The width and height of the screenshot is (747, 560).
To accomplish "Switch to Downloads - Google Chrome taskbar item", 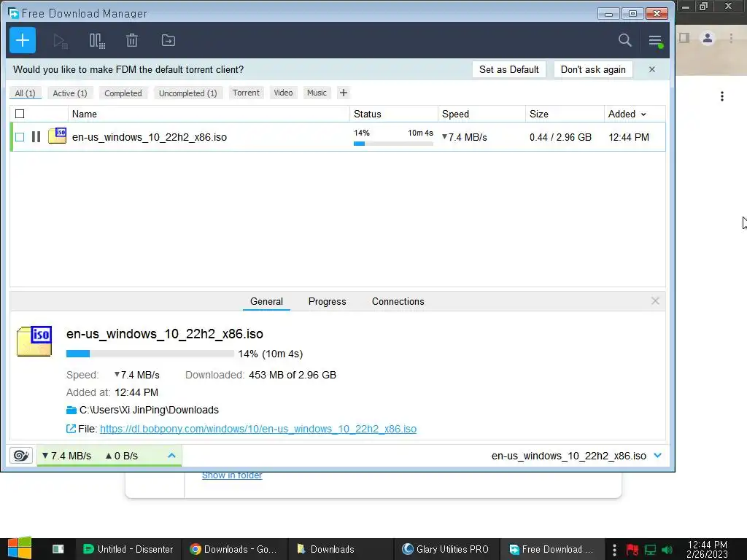I will (234, 549).
